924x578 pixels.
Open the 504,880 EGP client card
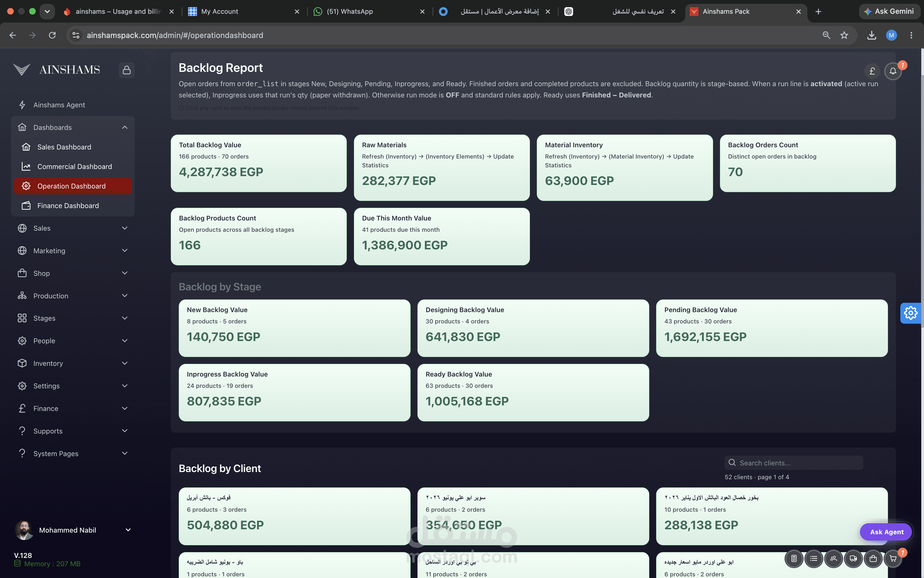[294, 516]
